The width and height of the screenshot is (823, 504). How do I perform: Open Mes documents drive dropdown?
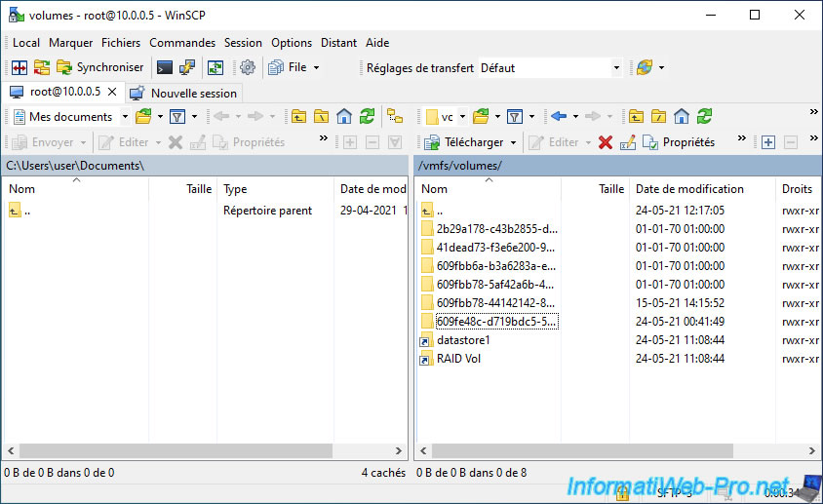pos(125,117)
